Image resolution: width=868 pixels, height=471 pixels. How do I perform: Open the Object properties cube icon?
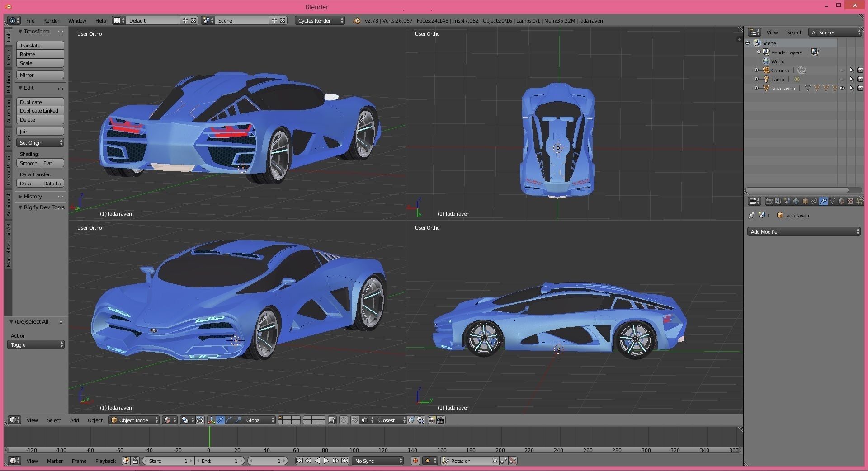point(806,202)
